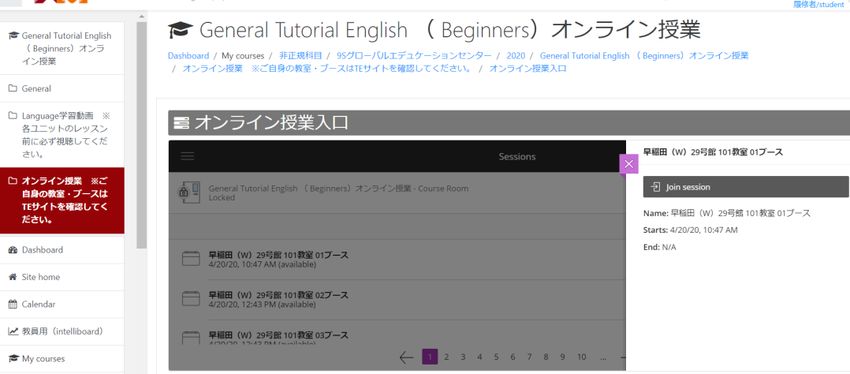The height and width of the screenshot is (374, 850).
Task: Open page 6 of sessions
Action: (513, 357)
